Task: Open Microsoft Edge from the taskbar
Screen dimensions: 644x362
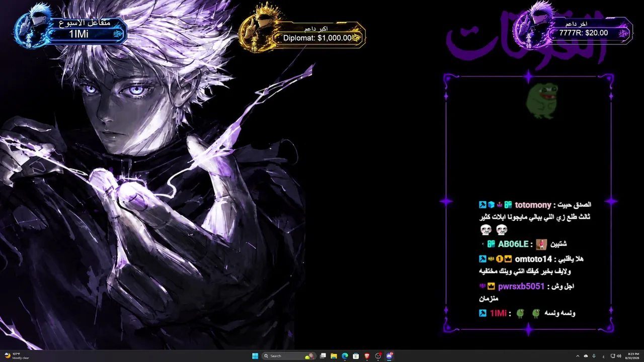Action: [345, 356]
